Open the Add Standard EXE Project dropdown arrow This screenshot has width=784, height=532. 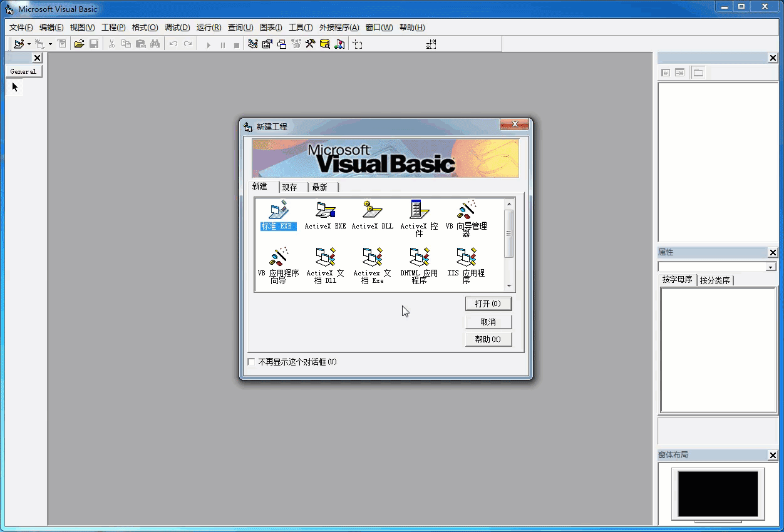coord(29,44)
